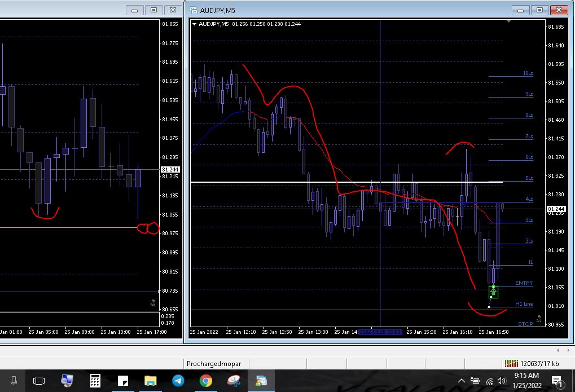This screenshot has width=575, height=392.
Task: Click the connection status 120637/17 kb
Action: [532, 364]
